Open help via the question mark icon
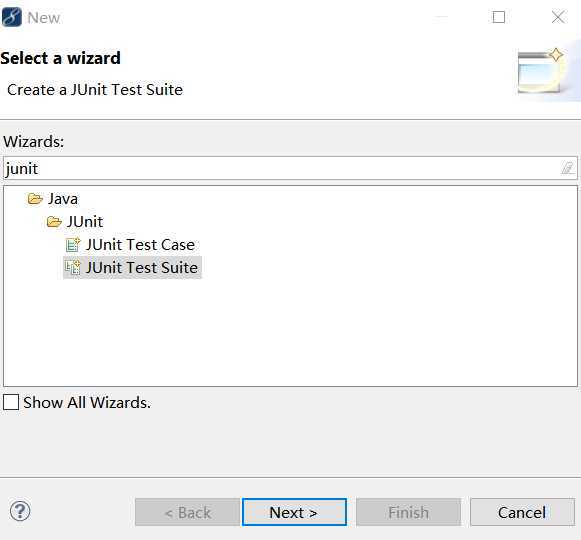 pos(20,511)
